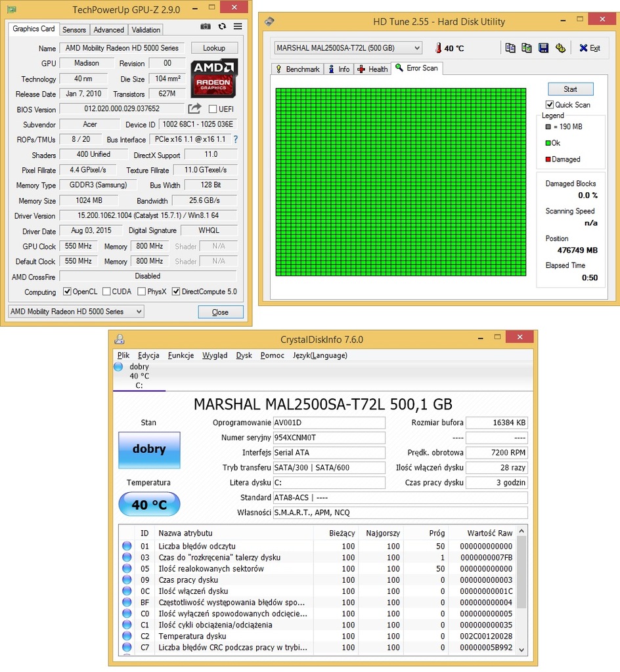Viewport: 620px width, 672px height.
Task: Click the blue disk status circle beside dobry
Action: [x=118, y=367]
